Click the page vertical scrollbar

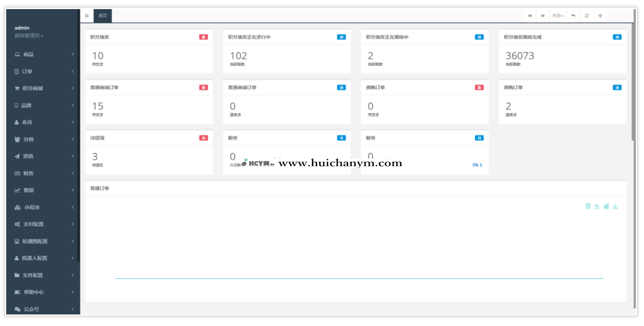[x=634, y=83]
